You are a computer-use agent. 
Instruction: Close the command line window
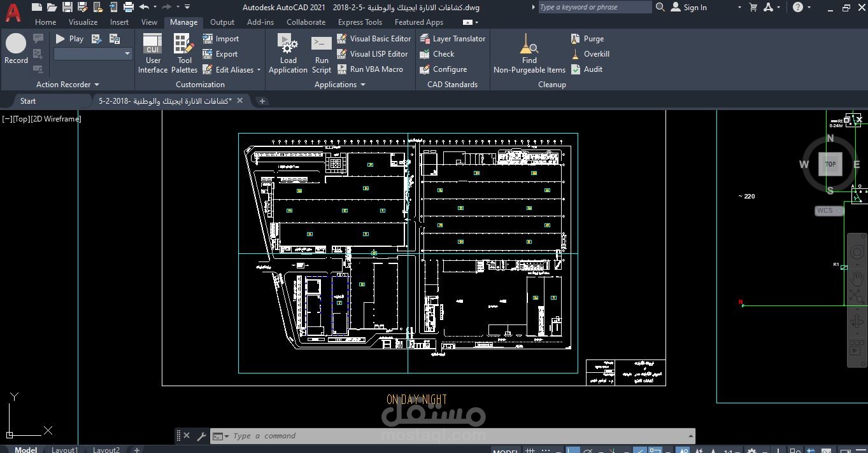[x=187, y=436]
